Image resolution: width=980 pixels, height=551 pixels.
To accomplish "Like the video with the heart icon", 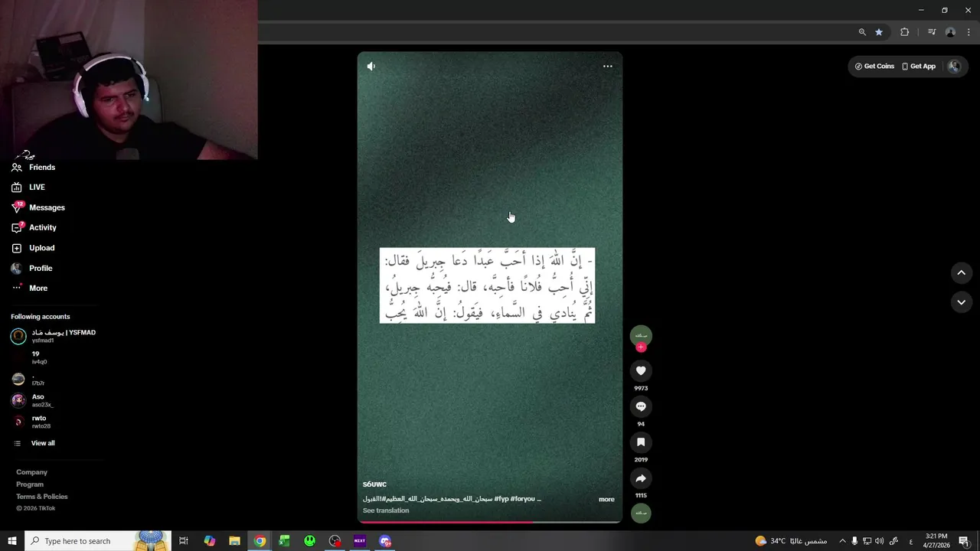I will coord(641,370).
